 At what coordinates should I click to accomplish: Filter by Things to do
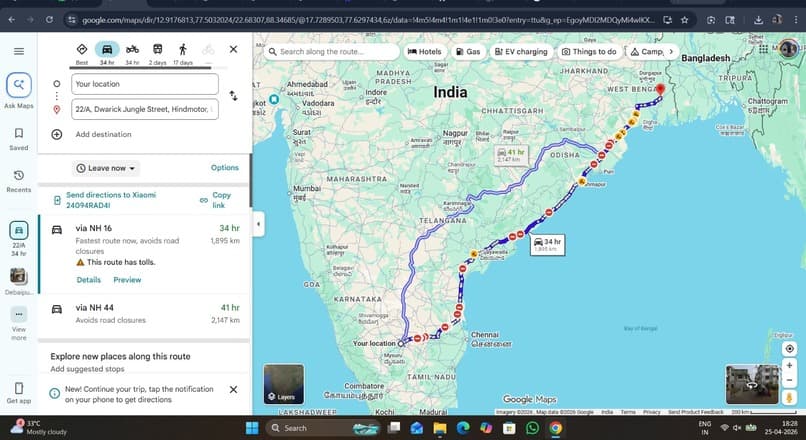pos(589,51)
